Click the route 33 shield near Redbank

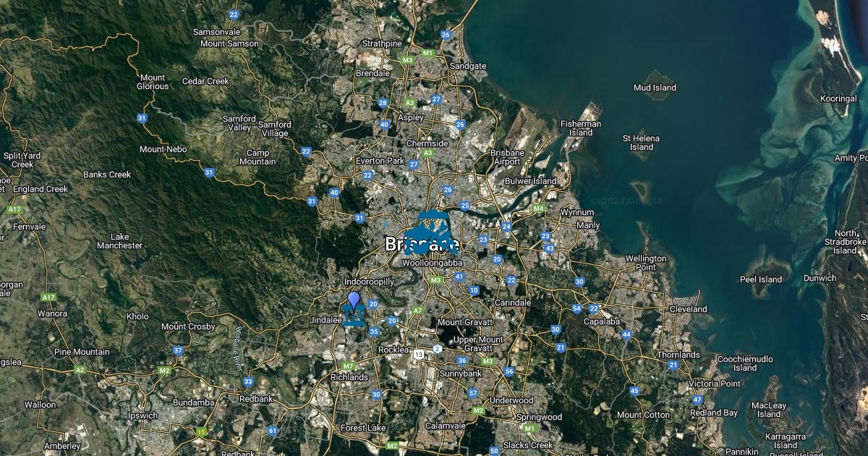coord(249,381)
